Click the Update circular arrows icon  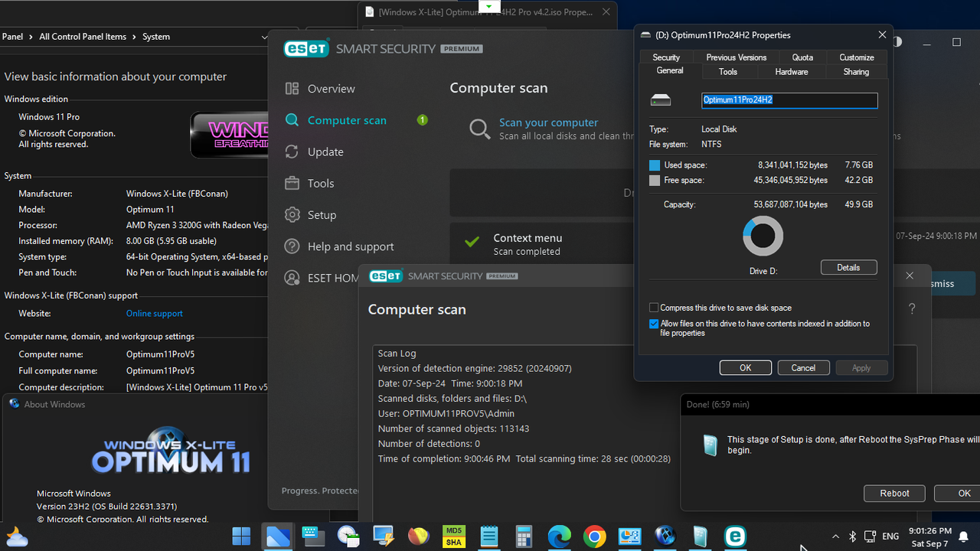pyautogui.click(x=292, y=152)
